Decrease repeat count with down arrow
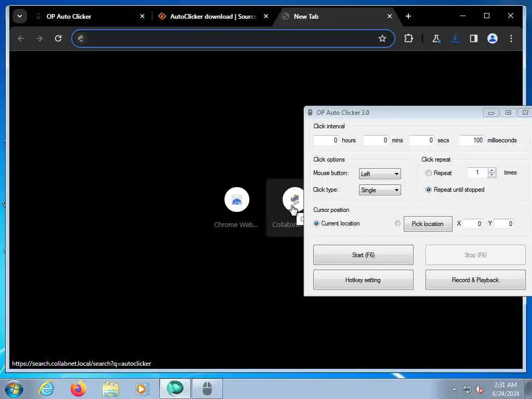Image resolution: width=532 pixels, height=399 pixels. click(491, 175)
